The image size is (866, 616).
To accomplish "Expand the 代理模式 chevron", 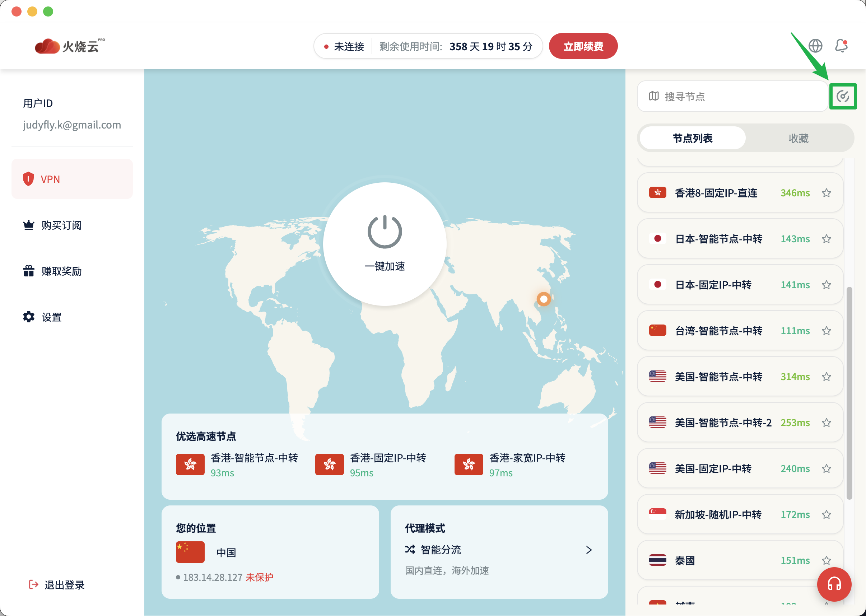I will tap(589, 550).
